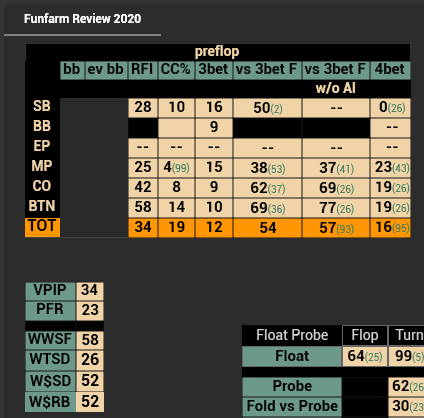The width and height of the screenshot is (424, 418).
Task: Select the W$SD stat label
Action: click(50, 381)
